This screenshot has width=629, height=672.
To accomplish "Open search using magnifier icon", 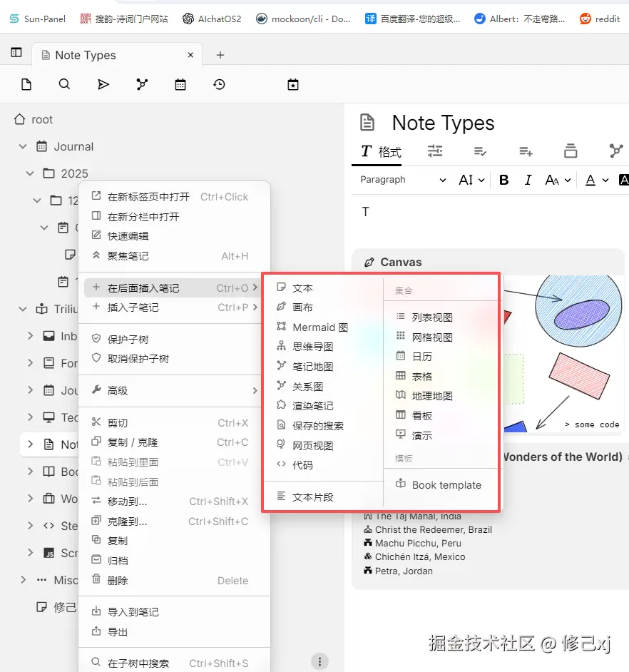I will coord(64,85).
